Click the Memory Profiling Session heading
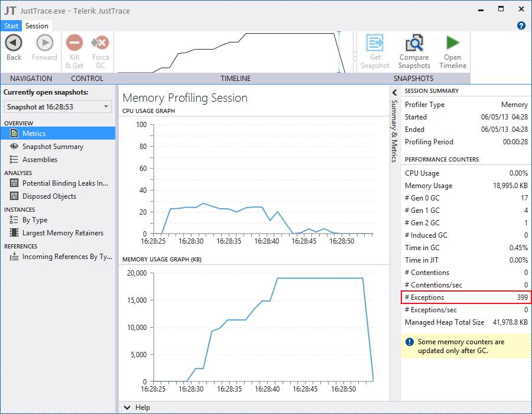This screenshot has width=532, height=414. point(185,98)
